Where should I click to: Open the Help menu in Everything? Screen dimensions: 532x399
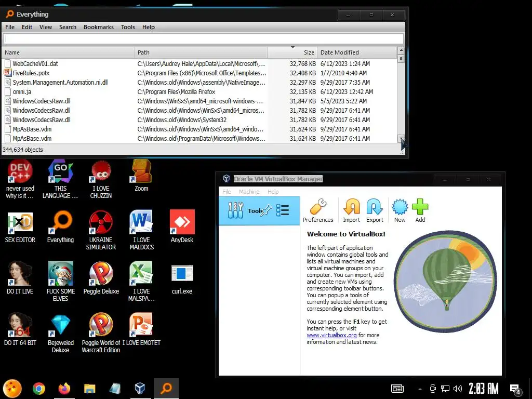(x=148, y=27)
